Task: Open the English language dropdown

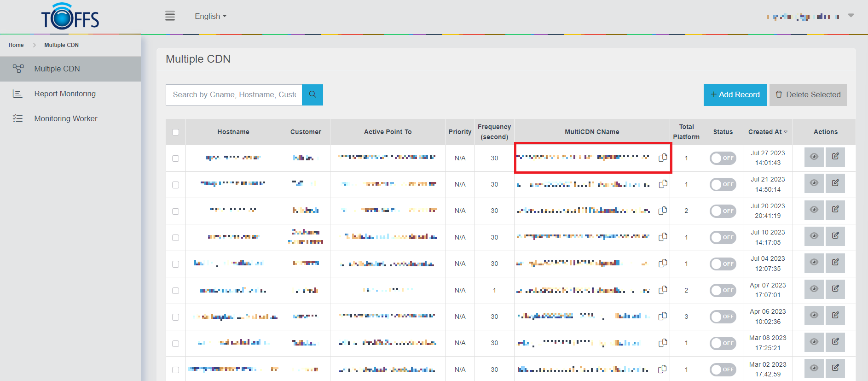Action: tap(210, 16)
